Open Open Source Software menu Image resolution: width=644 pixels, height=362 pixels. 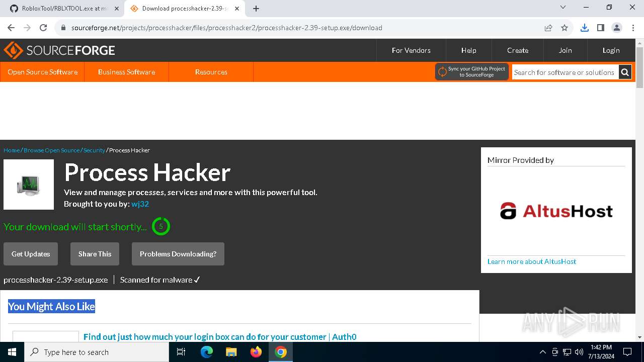click(42, 72)
